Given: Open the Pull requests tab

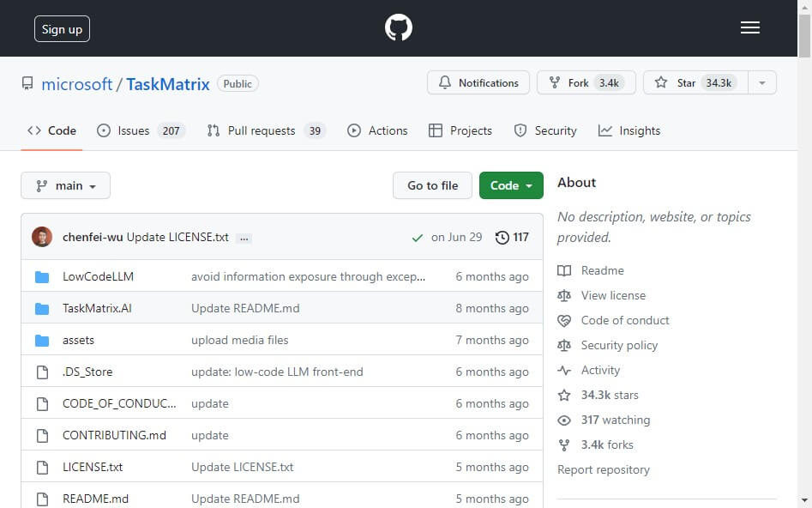Looking at the screenshot, I should 266,130.
